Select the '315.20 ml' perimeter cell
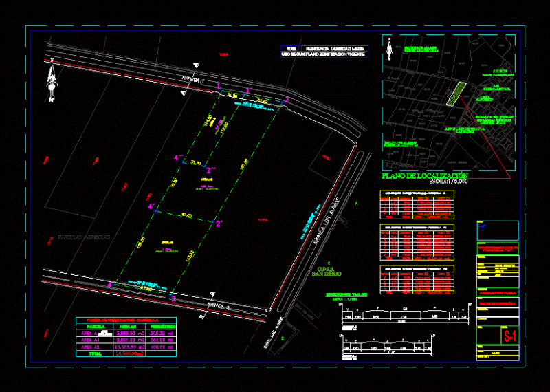This screenshot has height=392, width=550. pos(162,333)
